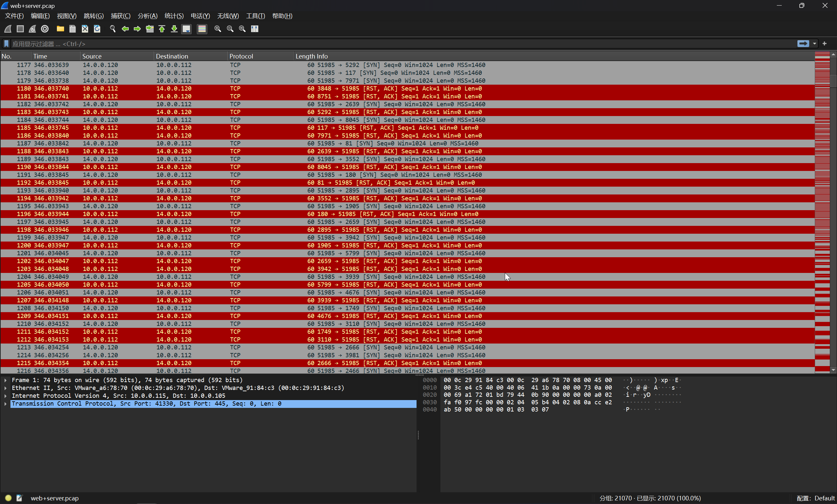
Task: Jump to the first packet
Action: [162, 29]
